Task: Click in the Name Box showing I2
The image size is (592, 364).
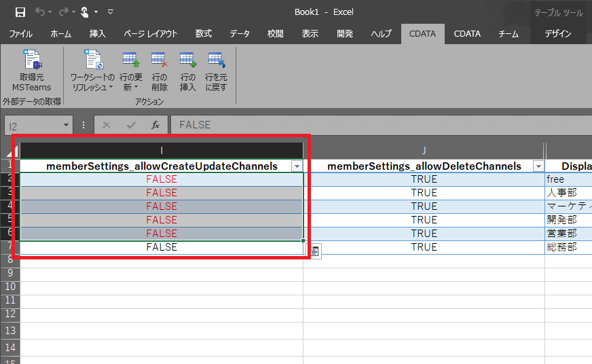Action: click(33, 126)
